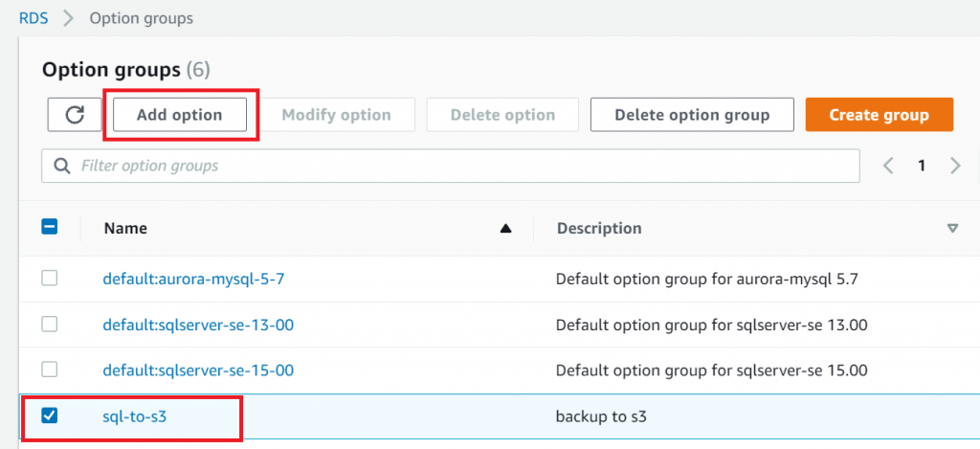Click Description column sort triangle
Image resolution: width=980 pixels, height=449 pixels.
click(951, 229)
